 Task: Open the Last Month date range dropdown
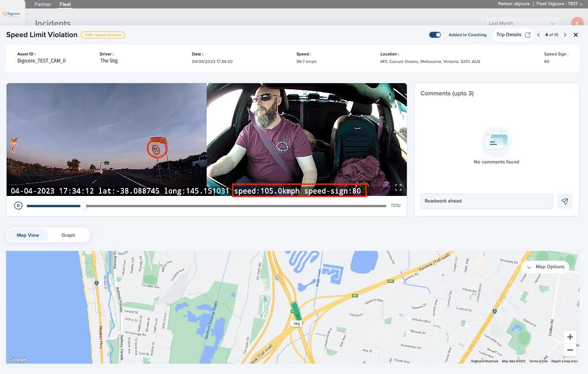(x=522, y=23)
